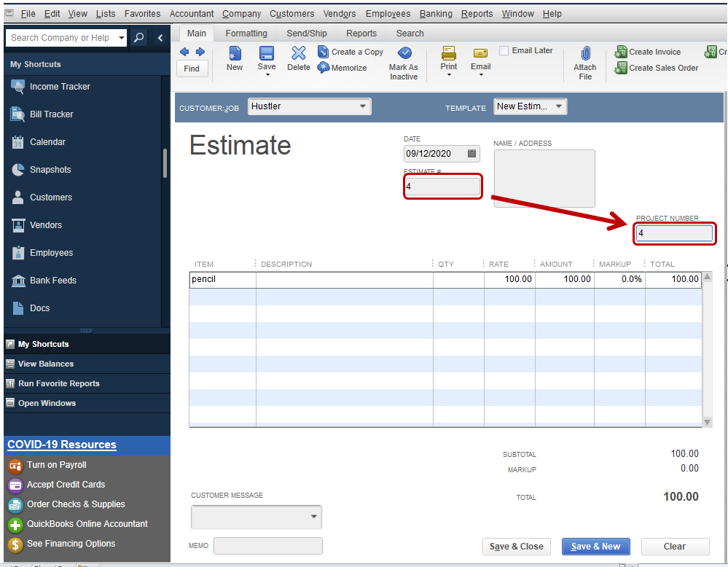Screen dimensions: 728x567
Task: Click the Memo input field
Action: pyautogui.click(x=268, y=546)
